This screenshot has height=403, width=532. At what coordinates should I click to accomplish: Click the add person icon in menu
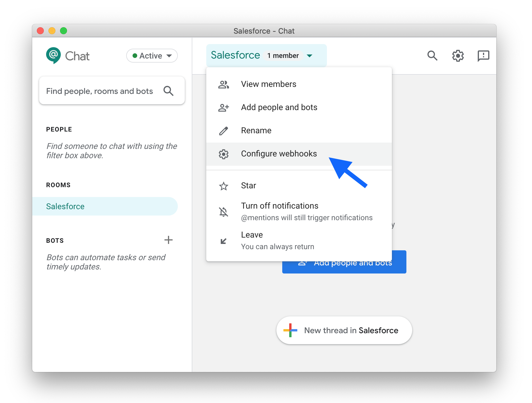pos(224,107)
